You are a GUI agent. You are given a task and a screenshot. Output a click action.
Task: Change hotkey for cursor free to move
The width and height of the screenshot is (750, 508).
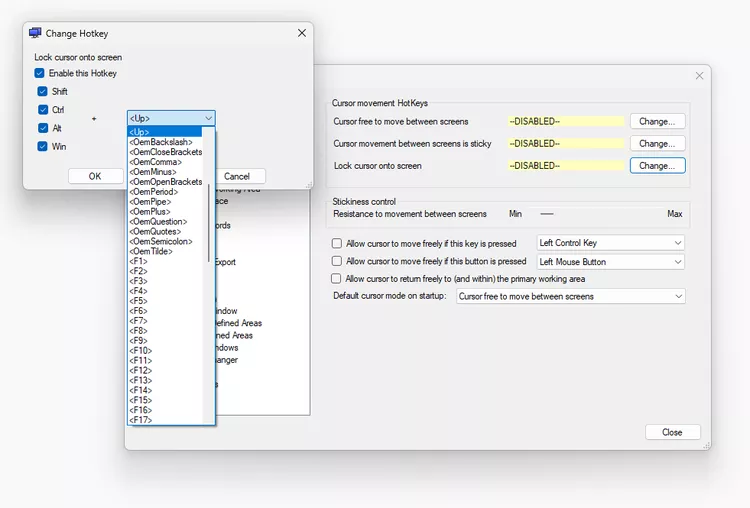point(657,121)
